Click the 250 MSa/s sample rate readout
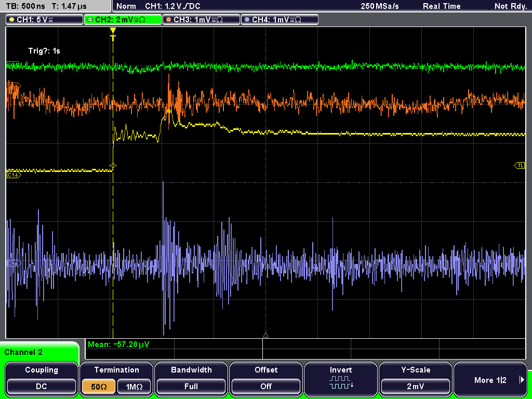This screenshot has height=399, width=532. [x=380, y=6]
